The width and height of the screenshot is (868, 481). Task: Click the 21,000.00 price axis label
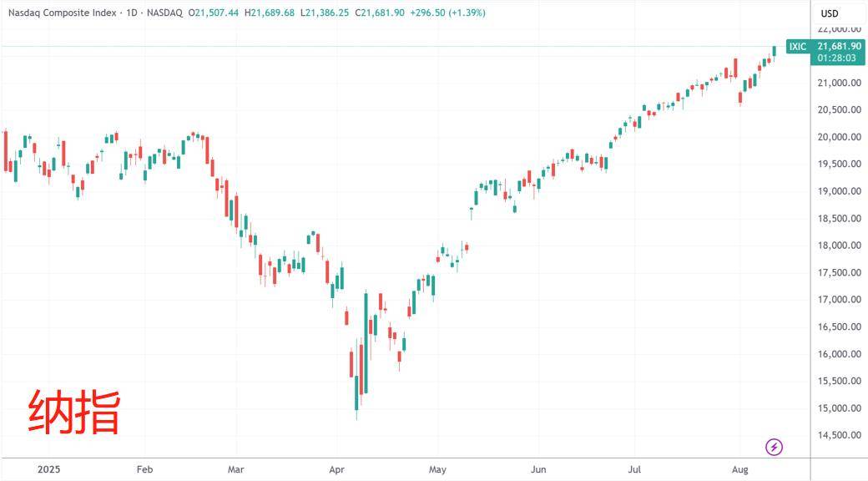(840, 83)
